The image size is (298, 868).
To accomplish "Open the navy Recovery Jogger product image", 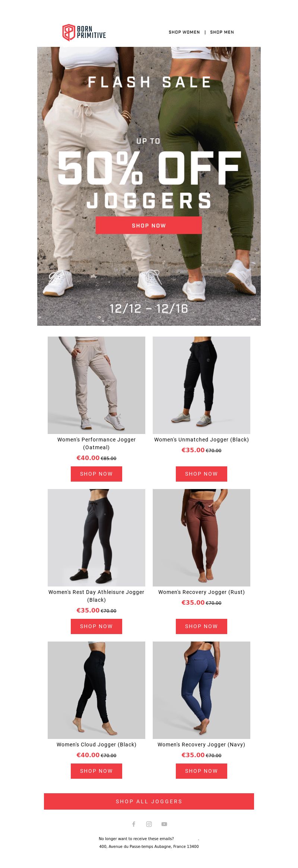I will (x=202, y=690).
